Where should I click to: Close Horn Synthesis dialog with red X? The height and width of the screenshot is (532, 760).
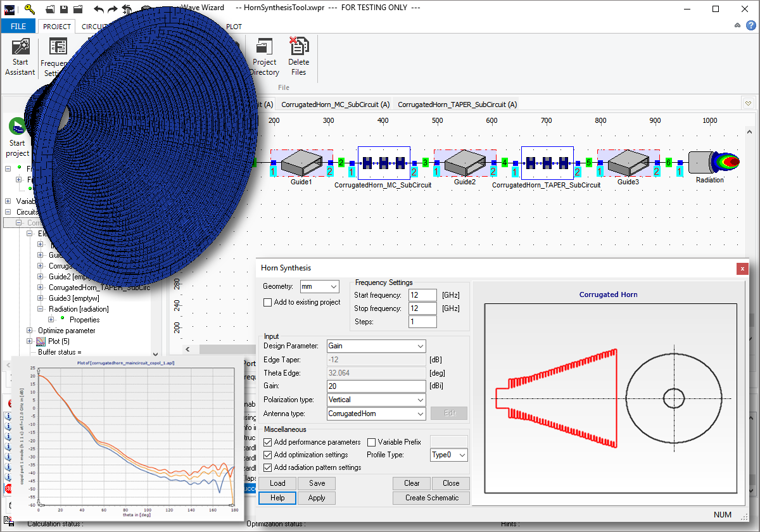(742, 269)
